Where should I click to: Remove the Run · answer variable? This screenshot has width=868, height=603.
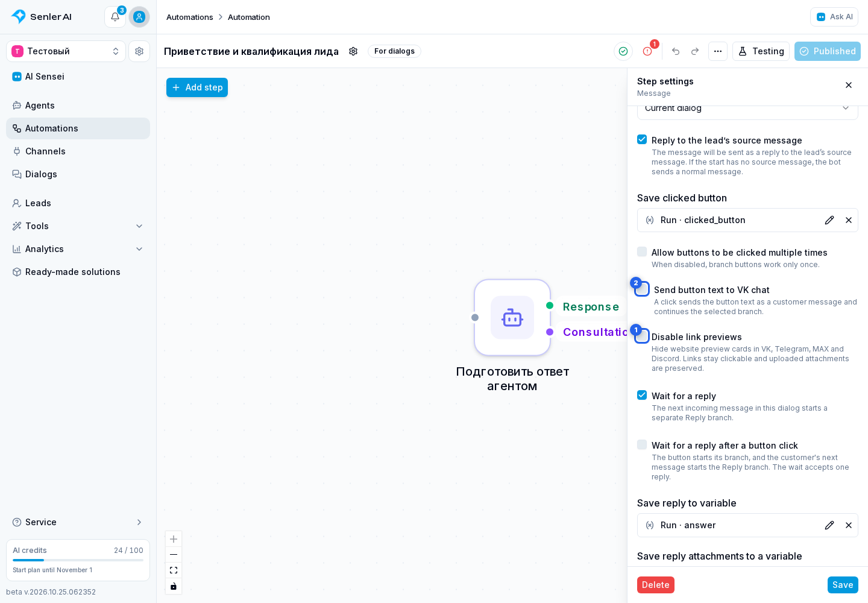[849, 525]
